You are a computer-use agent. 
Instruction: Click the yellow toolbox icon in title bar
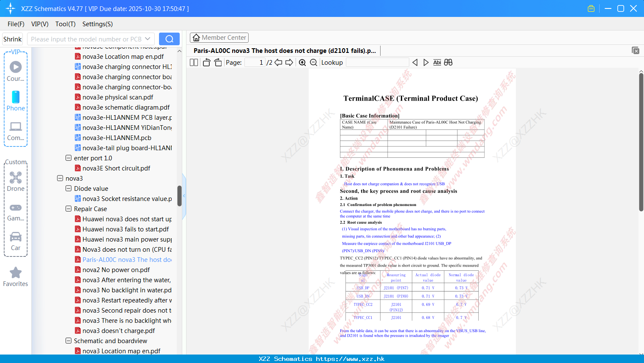[591, 8]
